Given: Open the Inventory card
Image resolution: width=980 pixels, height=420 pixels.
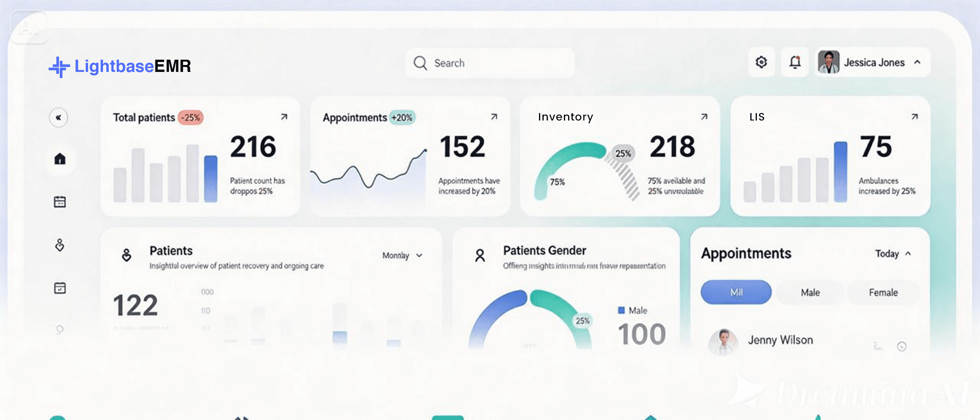Looking at the screenshot, I should coord(704,117).
